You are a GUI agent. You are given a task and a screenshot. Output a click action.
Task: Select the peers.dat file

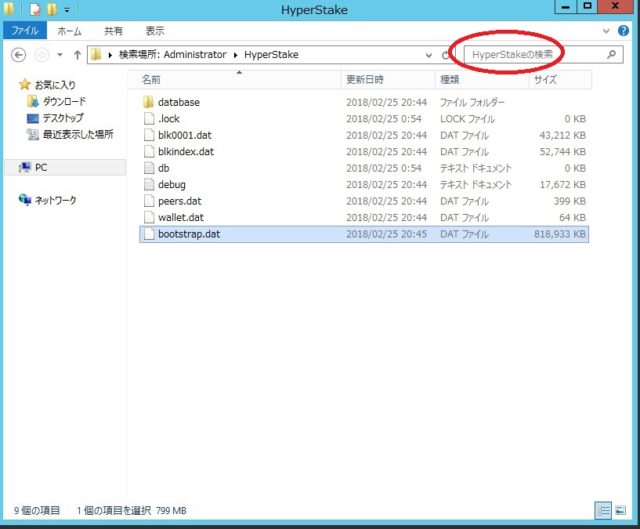(364, 201)
